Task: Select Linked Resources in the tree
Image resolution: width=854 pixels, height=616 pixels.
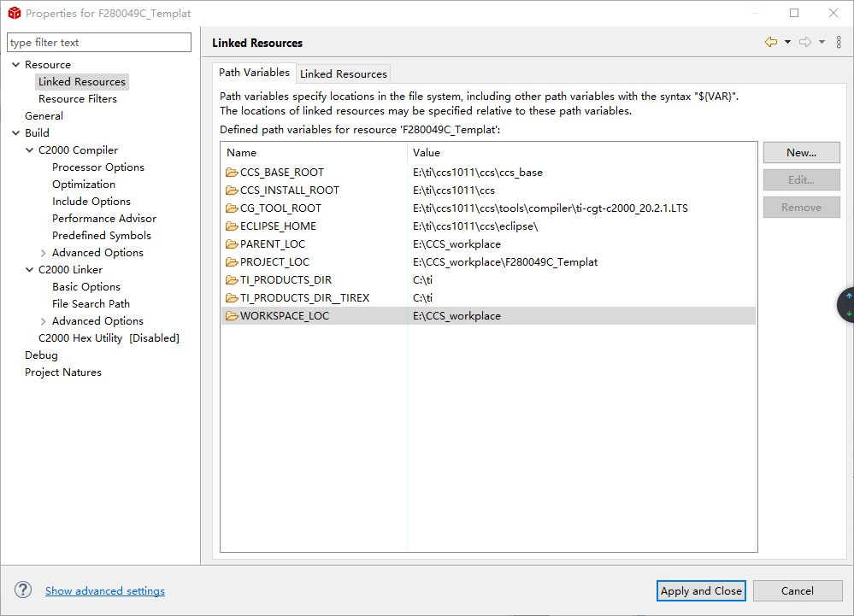Action: click(x=82, y=82)
